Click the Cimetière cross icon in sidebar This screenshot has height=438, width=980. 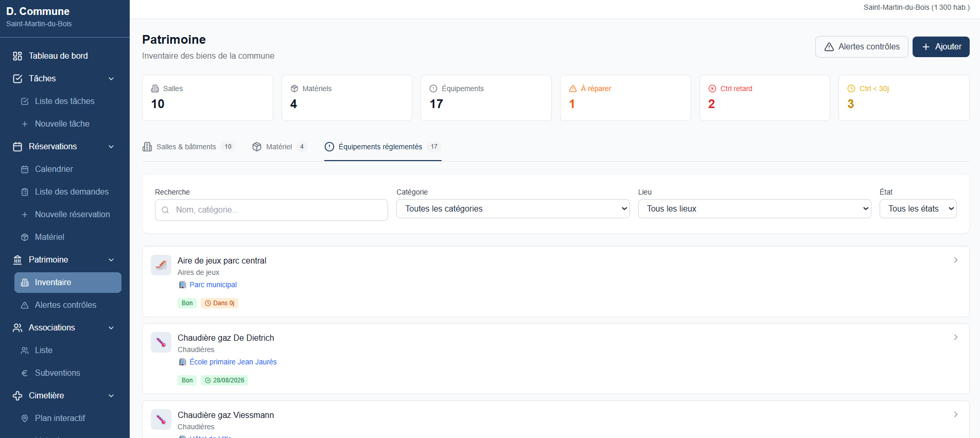click(17, 396)
